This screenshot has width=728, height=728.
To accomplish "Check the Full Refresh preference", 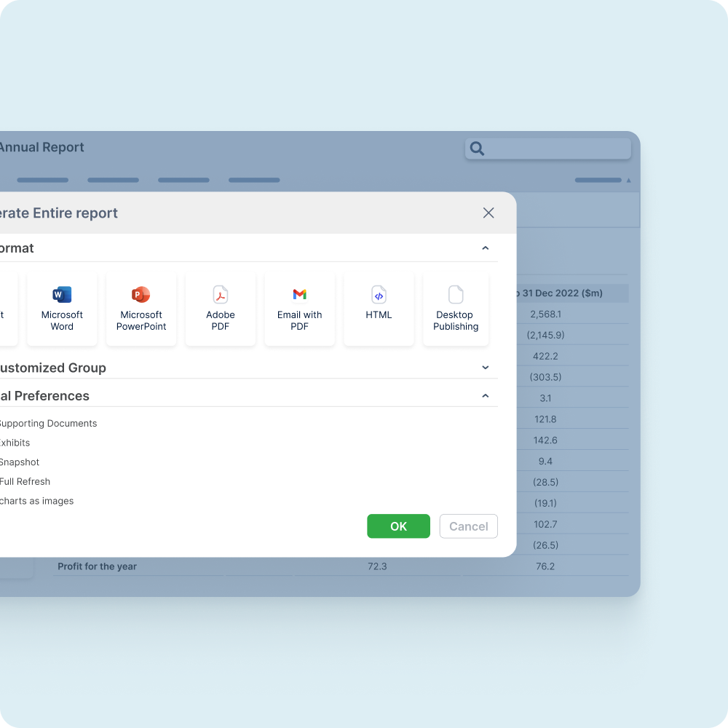I will tap(25, 481).
